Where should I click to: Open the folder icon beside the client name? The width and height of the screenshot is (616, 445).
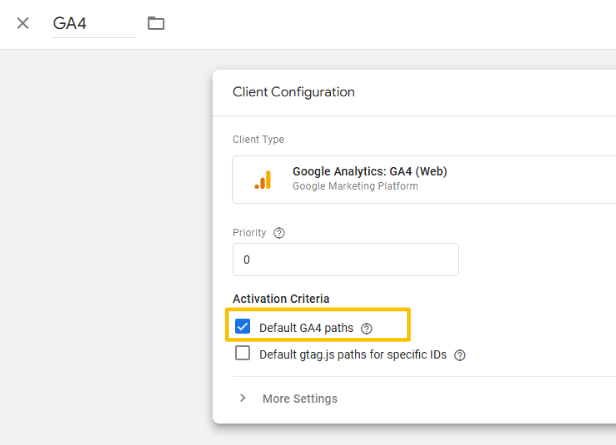156,23
